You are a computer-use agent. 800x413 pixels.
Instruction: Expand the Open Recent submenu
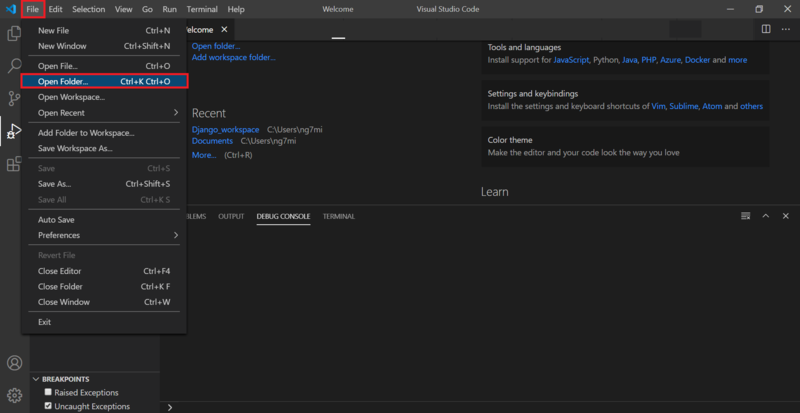click(104, 112)
